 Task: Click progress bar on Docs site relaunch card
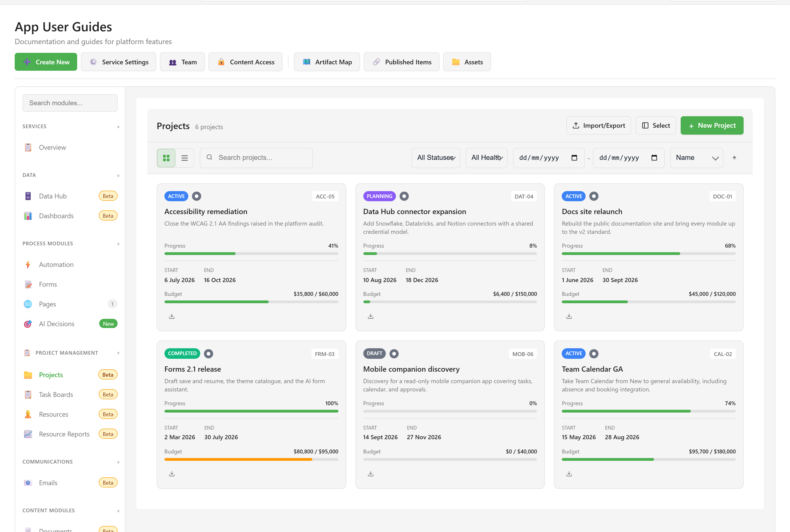[649, 254]
